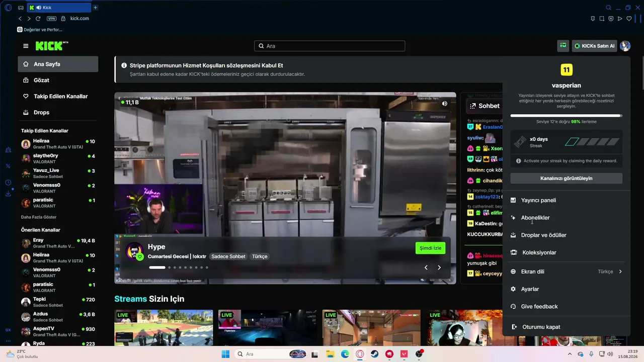Go back in browser history
The image size is (644, 362).
[20, 19]
